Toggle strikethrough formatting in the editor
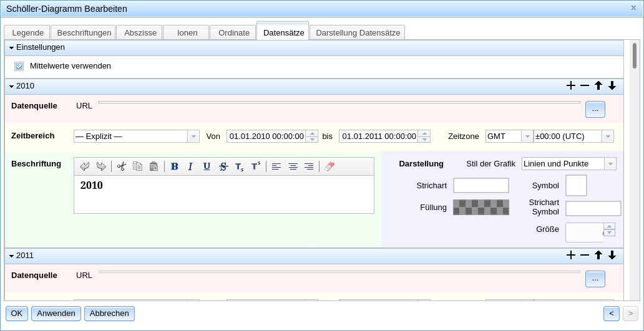Image resolution: width=644 pixels, height=331 pixels. click(223, 166)
